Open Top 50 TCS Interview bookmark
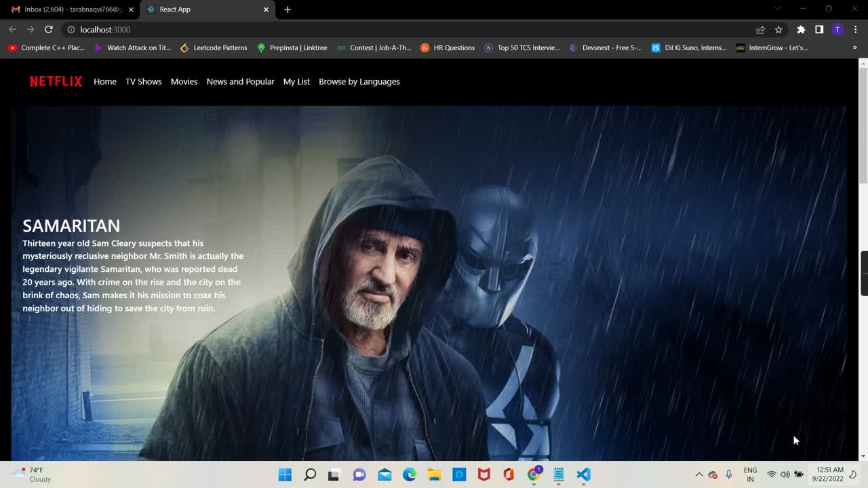The width and height of the screenshot is (868, 488). click(x=522, y=47)
